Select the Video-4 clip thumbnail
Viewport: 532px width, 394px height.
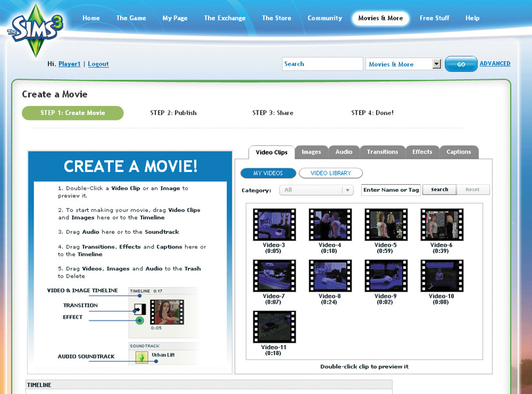point(330,225)
